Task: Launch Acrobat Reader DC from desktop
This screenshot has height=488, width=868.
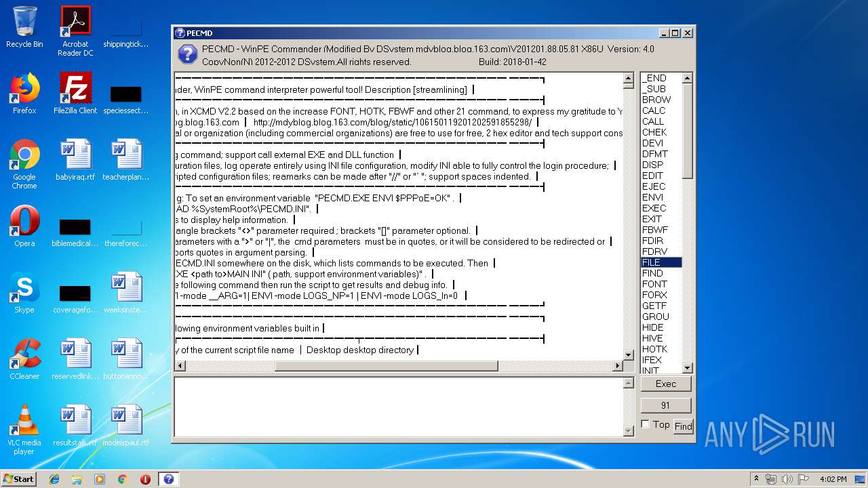Action: (x=75, y=30)
